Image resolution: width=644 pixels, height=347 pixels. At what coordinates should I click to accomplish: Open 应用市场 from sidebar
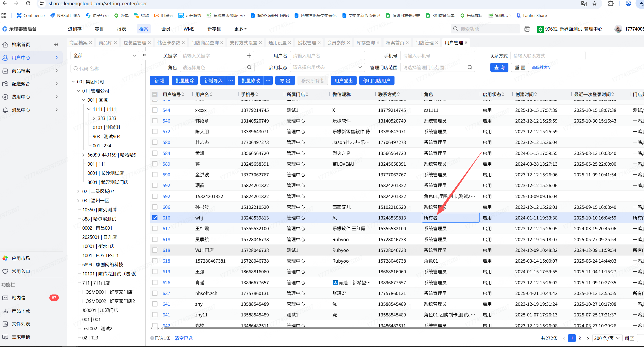(21, 258)
